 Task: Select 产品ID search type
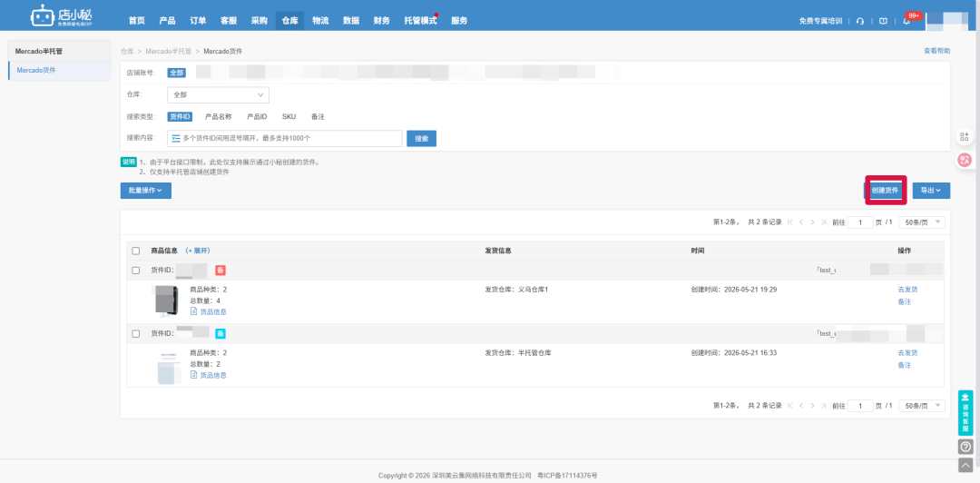[257, 116]
